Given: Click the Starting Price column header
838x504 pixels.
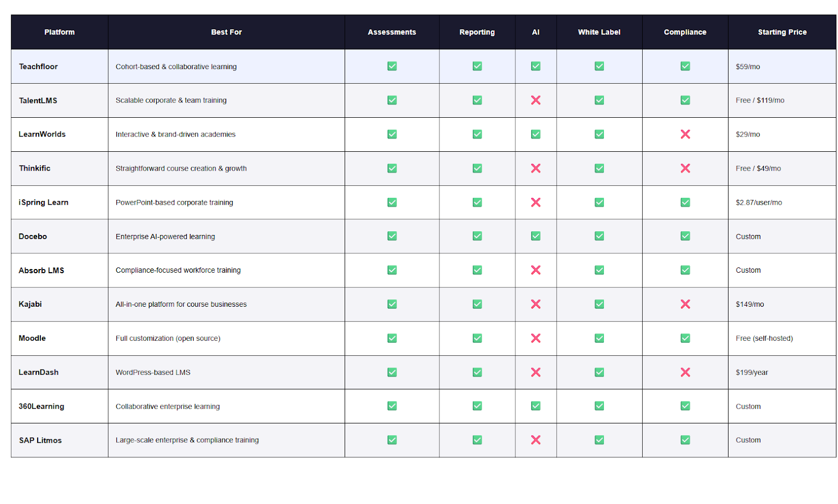Looking at the screenshot, I should [782, 32].
